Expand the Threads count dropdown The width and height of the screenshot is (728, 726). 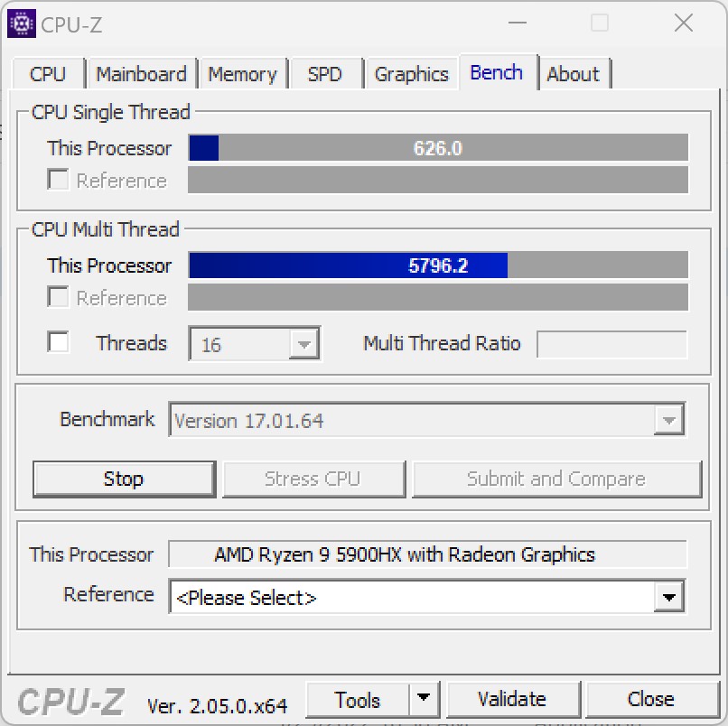click(303, 344)
